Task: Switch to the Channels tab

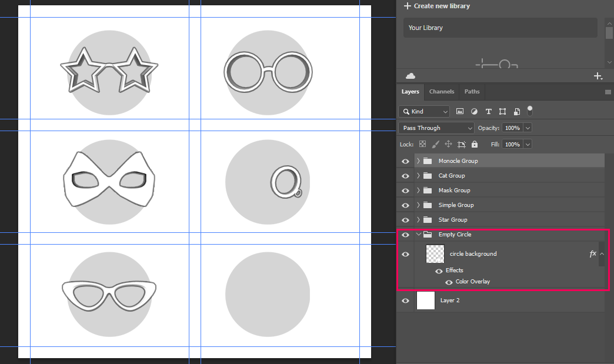Action: coord(442,92)
